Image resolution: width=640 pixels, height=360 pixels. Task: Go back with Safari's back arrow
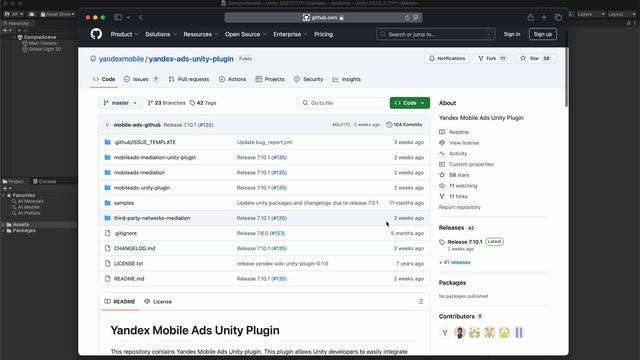pyautogui.click(x=141, y=17)
